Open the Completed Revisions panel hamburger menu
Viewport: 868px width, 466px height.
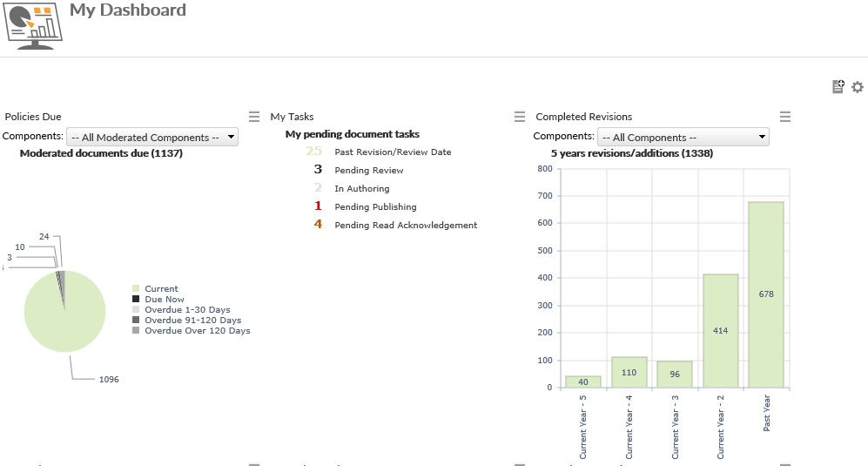[785, 116]
